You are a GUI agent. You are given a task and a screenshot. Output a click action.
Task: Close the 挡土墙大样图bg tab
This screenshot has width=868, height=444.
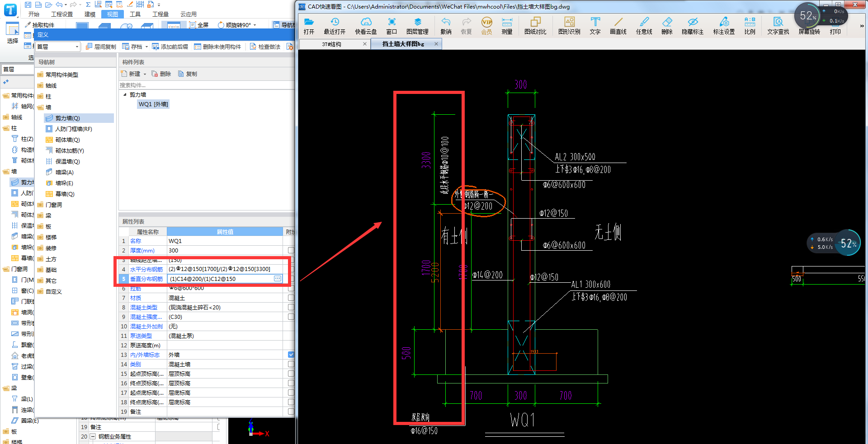436,44
